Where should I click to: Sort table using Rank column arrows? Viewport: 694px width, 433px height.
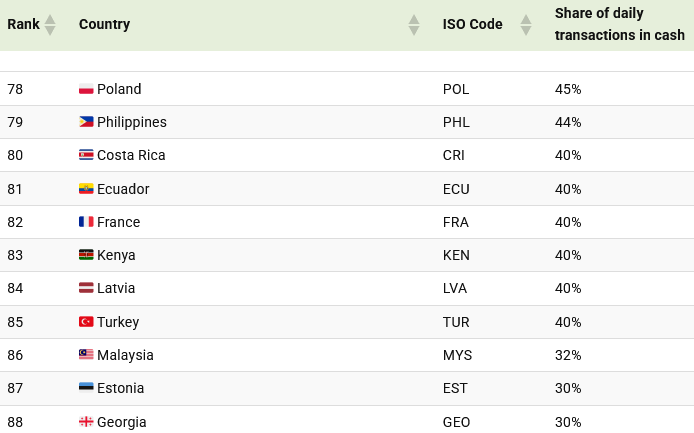click(x=50, y=25)
